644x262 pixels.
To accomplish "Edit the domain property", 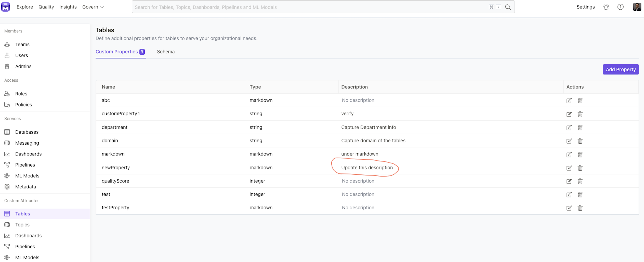I will click(x=569, y=141).
